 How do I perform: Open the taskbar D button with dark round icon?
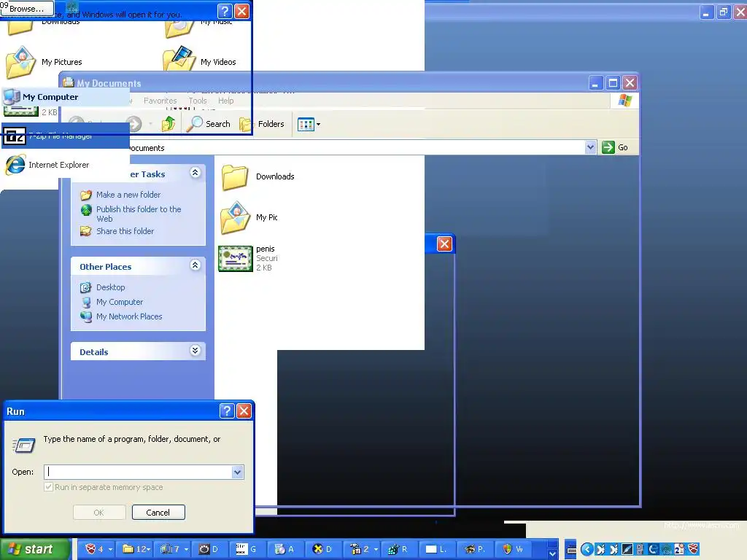[208, 549]
